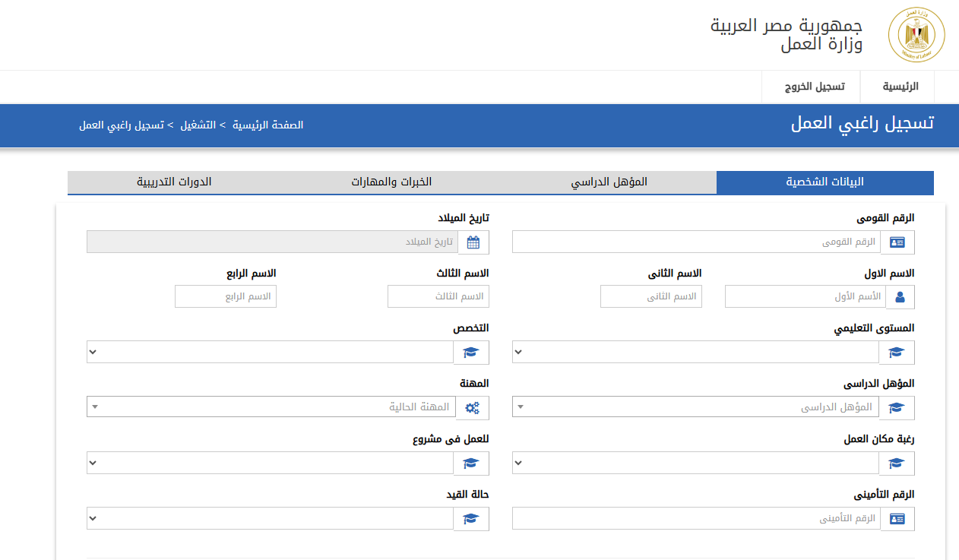
Task: Open the للعمل فى مشروع dropdown
Action: tap(270, 464)
